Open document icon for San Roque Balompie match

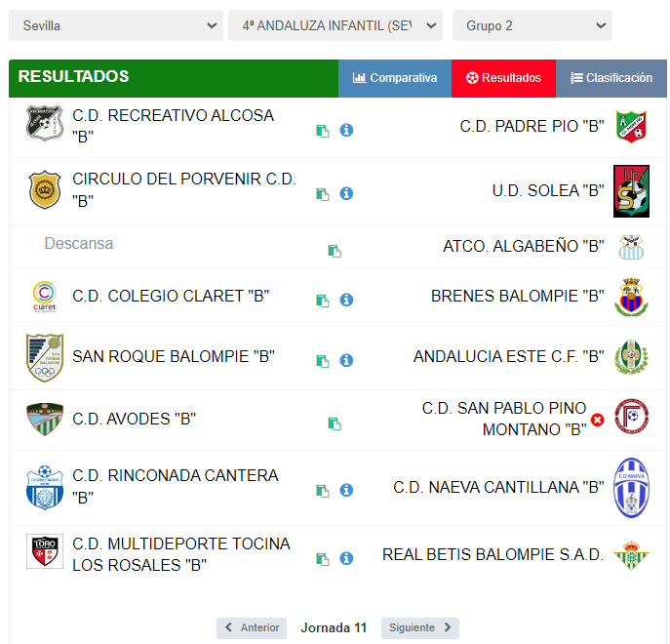click(323, 361)
